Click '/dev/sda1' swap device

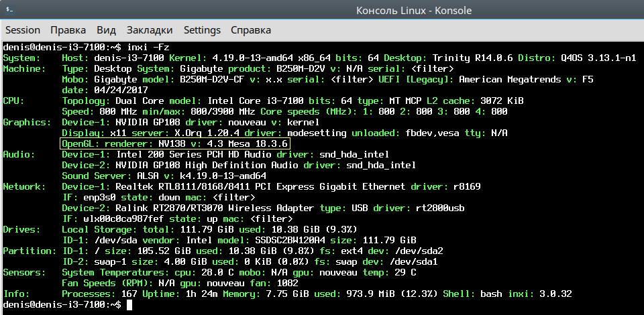414,261
